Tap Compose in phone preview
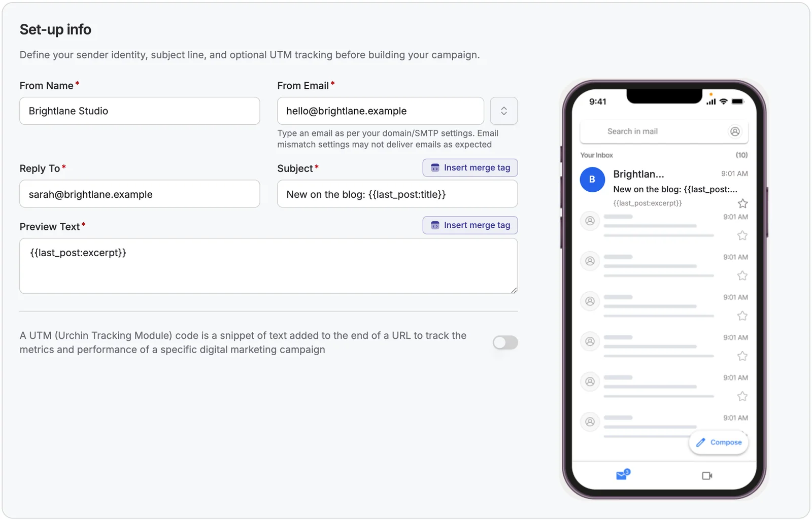Viewport: 812px width, 520px height. [x=719, y=442]
